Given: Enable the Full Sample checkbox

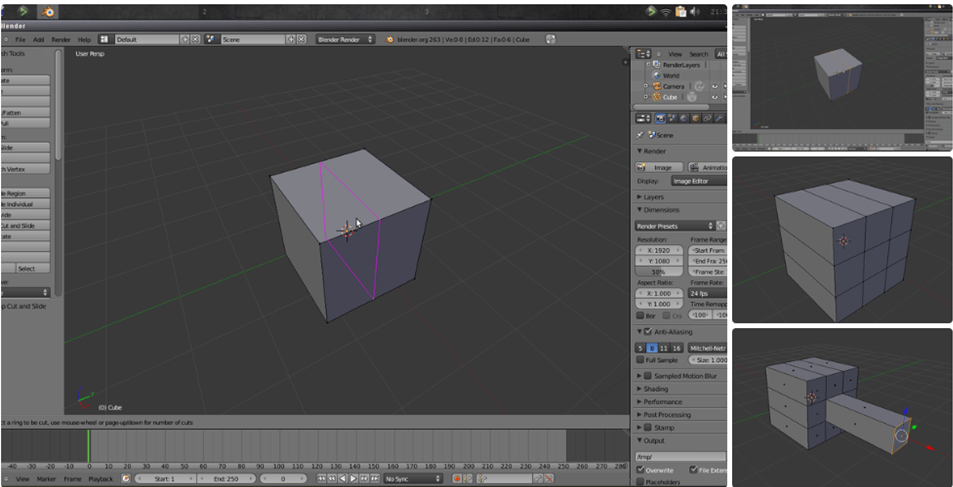Looking at the screenshot, I should pos(640,360).
